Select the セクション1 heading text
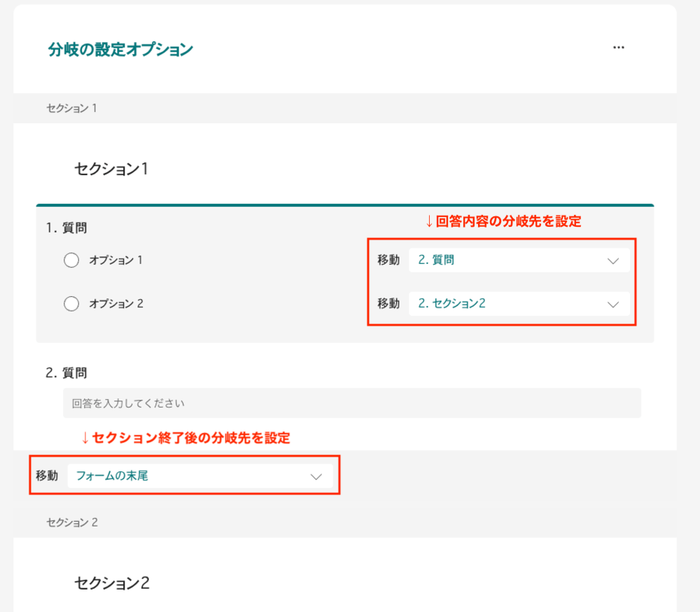Screen dimensions: 700x612 111,169
